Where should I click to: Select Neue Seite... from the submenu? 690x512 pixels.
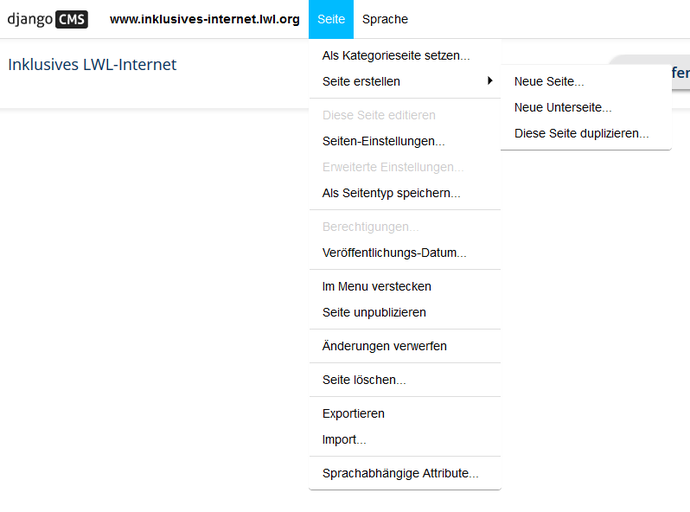coord(586,81)
